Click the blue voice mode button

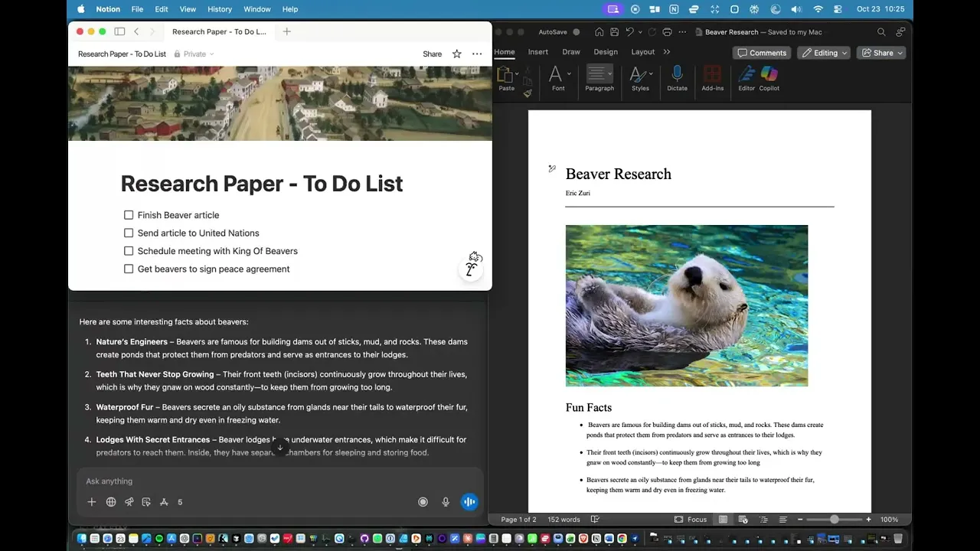tap(469, 502)
